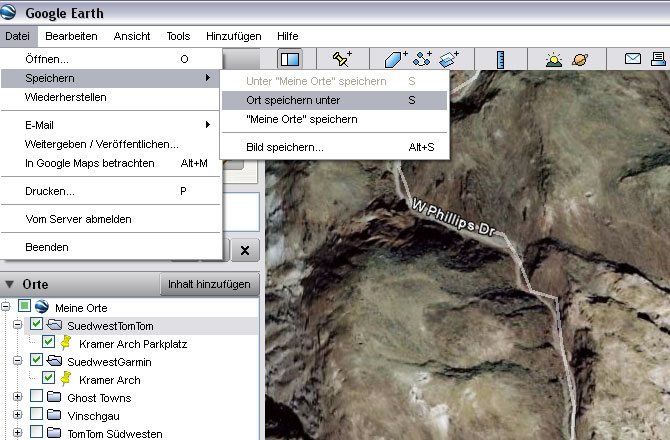Select the SuedwestGarmin folder label
This screenshot has width=670, height=440.
coord(109,362)
